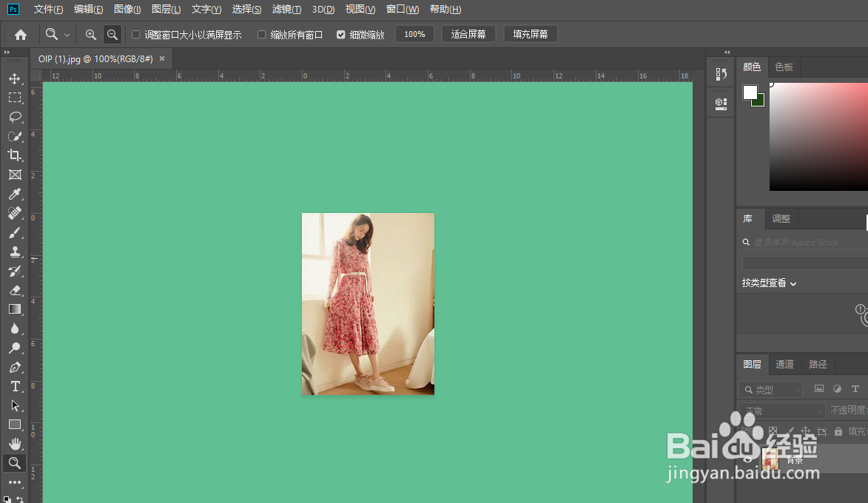
Task: Click the 适合屏幕 button
Action: tap(468, 34)
